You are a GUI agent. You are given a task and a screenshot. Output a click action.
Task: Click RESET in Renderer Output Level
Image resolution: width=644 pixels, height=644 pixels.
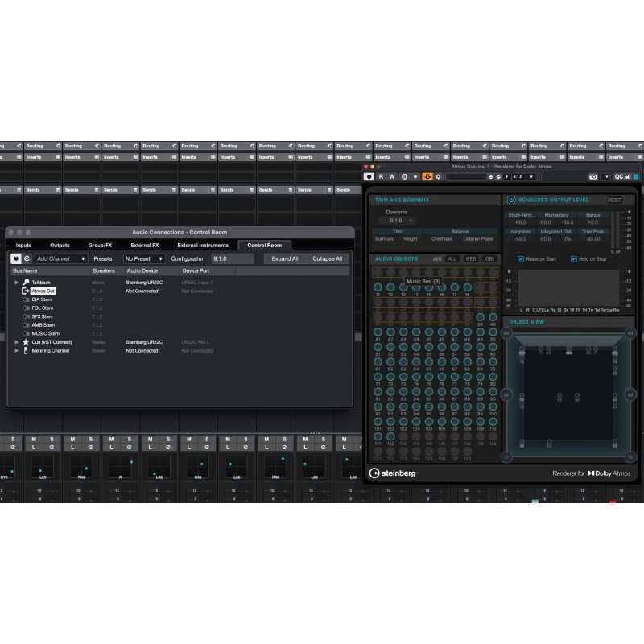614,200
